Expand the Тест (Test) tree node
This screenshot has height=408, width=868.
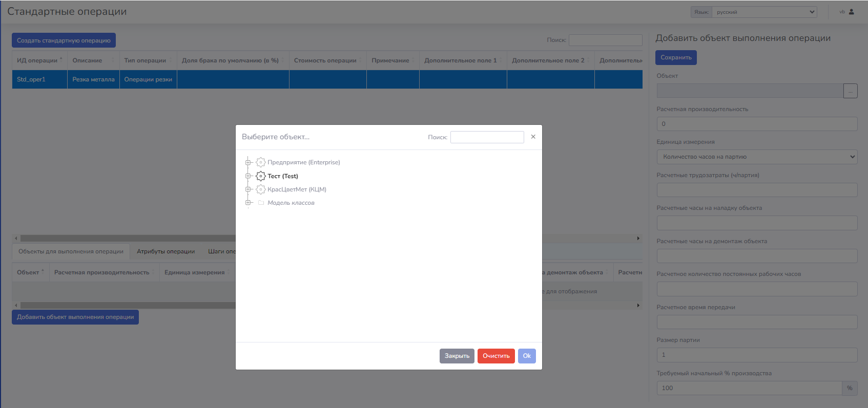point(248,176)
